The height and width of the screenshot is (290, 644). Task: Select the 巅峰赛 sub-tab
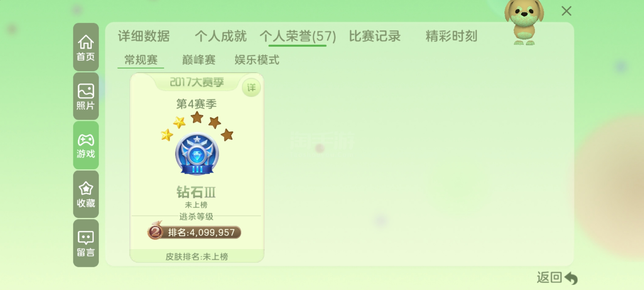199,60
